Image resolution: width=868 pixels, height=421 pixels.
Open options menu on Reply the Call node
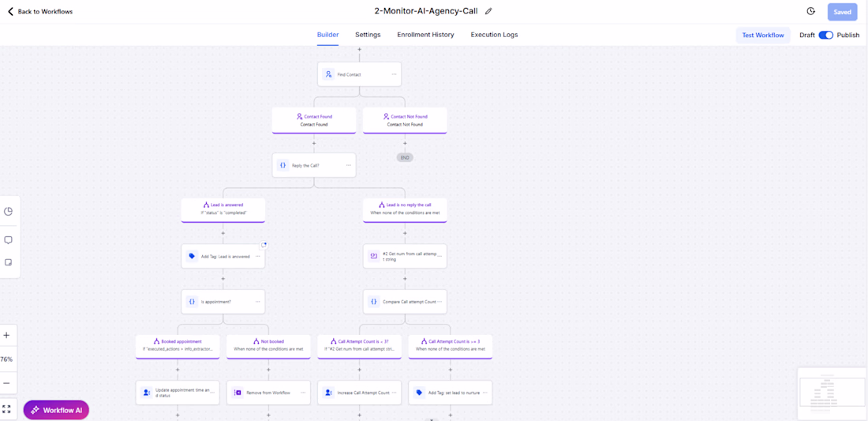[x=348, y=165]
